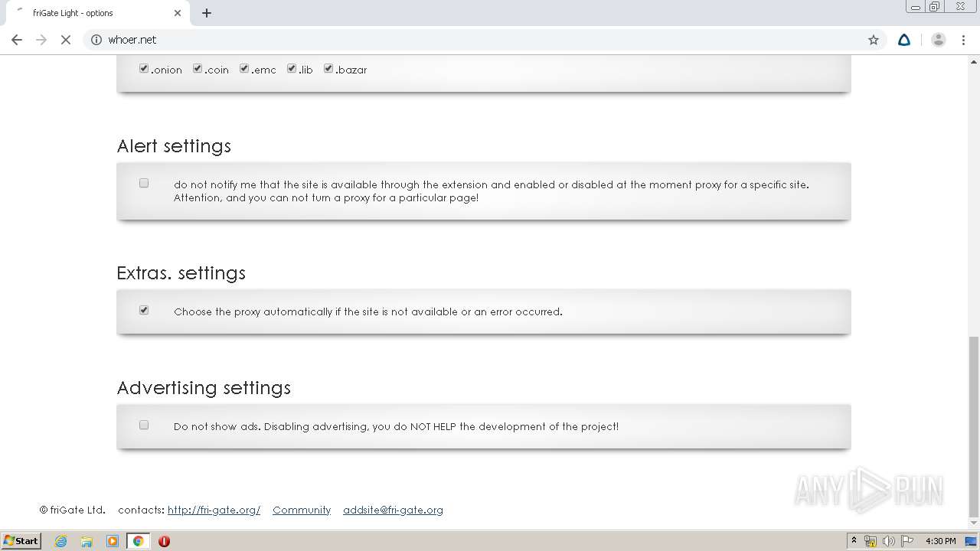Switch to Chrome in the taskbar

pyautogui.click(x=138, y=541)
